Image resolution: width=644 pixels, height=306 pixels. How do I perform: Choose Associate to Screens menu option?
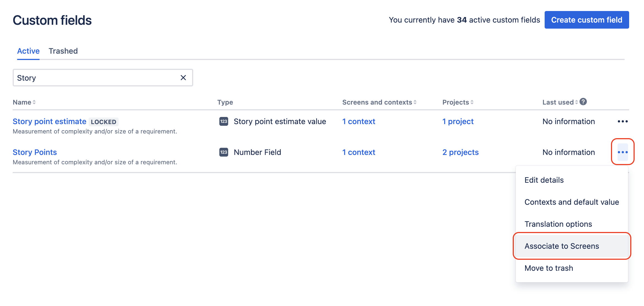pyautogui.click(x=562, y=246)
